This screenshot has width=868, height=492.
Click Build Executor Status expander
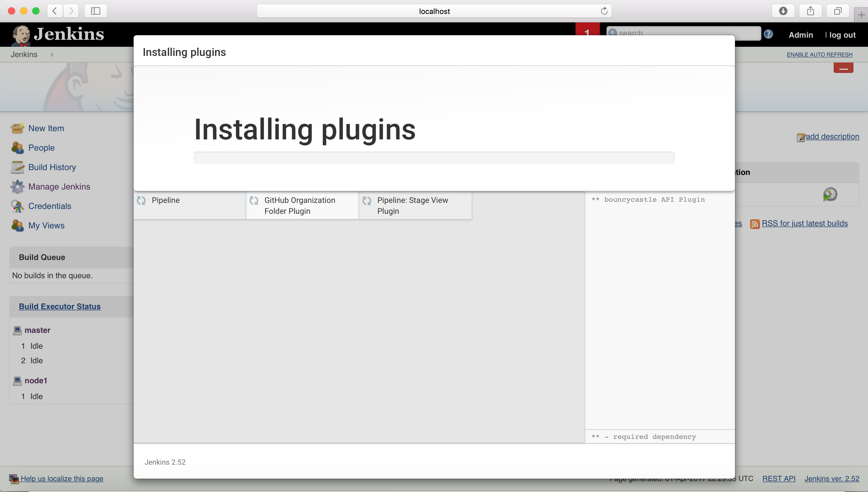60,306
